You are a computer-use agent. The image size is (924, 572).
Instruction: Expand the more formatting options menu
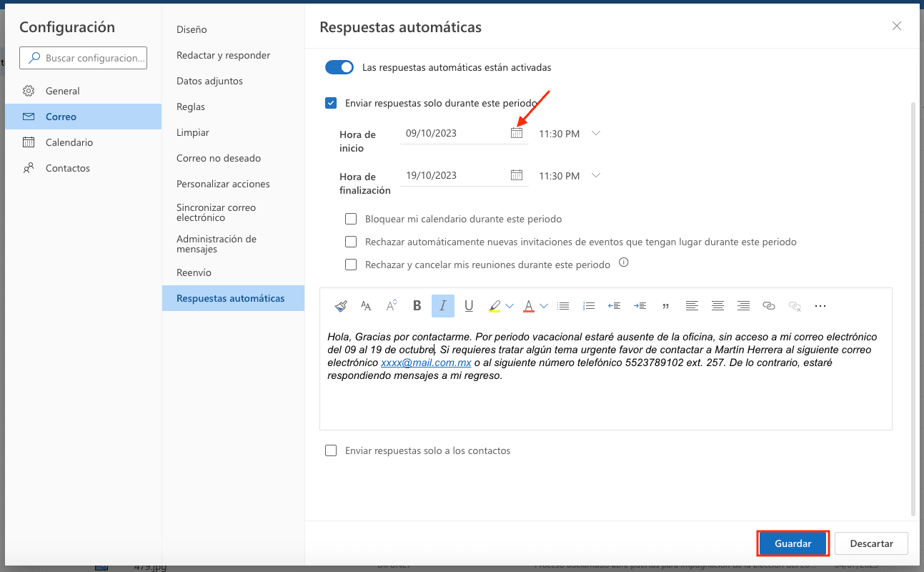click(x=820, y=305)
